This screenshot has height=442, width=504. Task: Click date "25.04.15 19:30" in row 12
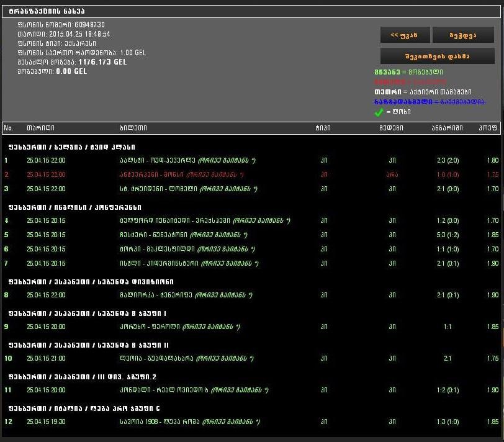pos(46,422)
